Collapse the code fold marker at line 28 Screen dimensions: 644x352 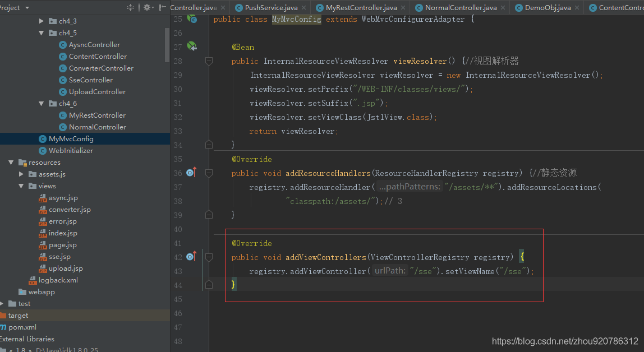coord(209,61)
